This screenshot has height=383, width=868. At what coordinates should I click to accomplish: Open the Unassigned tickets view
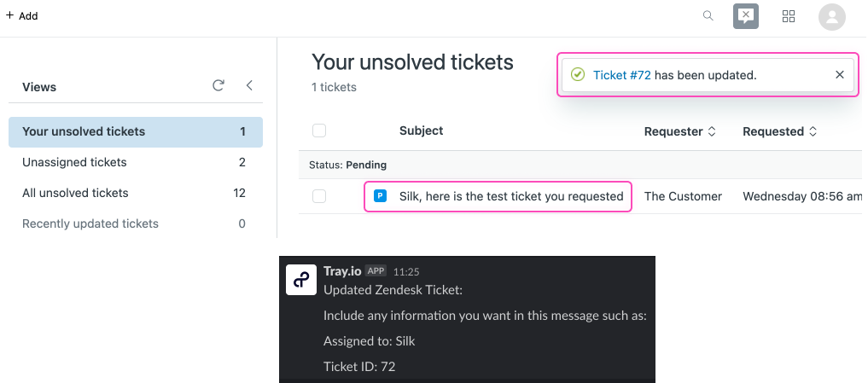click(74, 162)
